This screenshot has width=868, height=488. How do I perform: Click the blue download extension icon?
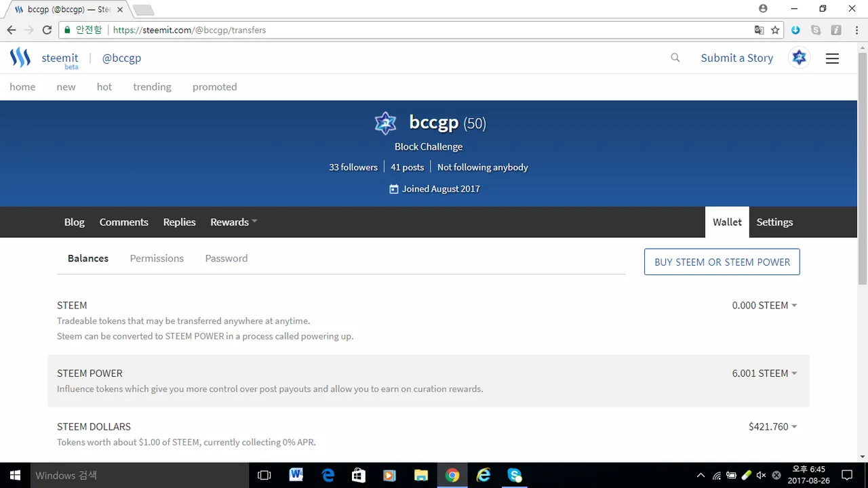pyautogui.click(x=796, y=30)
